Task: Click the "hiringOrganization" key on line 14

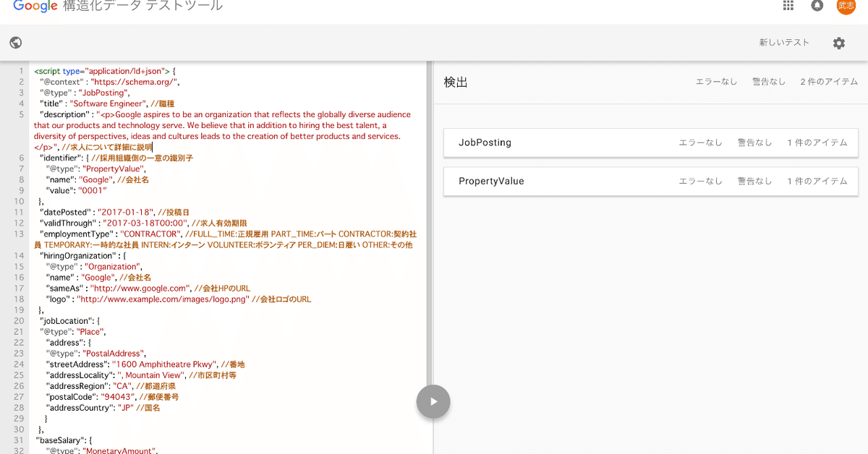Action: (77, 255)
